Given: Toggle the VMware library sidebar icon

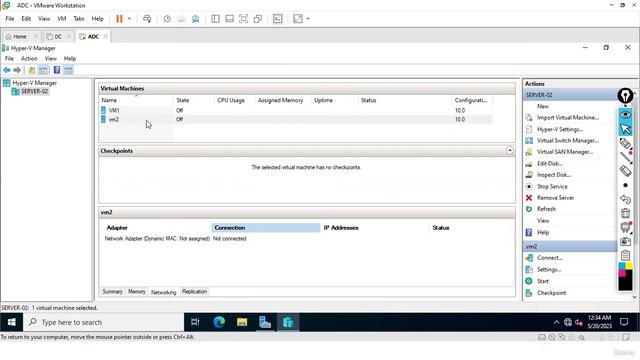Looking at the screenshot, I should pos(215,19).
